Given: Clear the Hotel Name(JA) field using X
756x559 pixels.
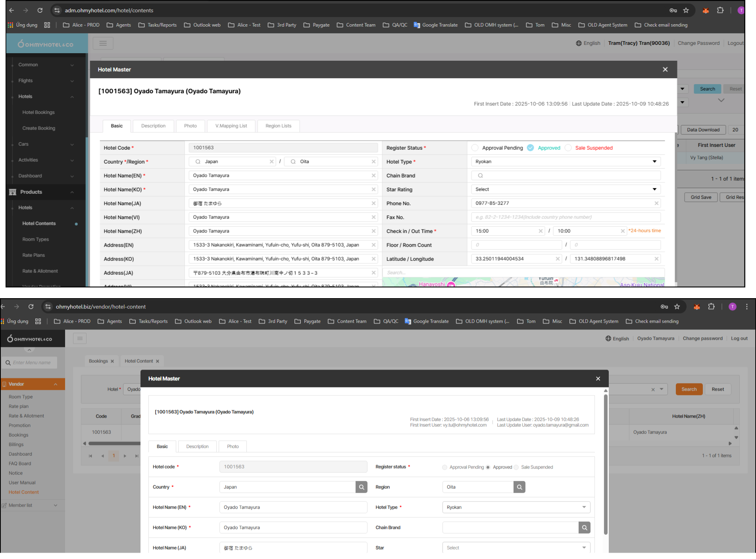Looking at the screenshot, I should pyautogui.click(x=373, y=203).
